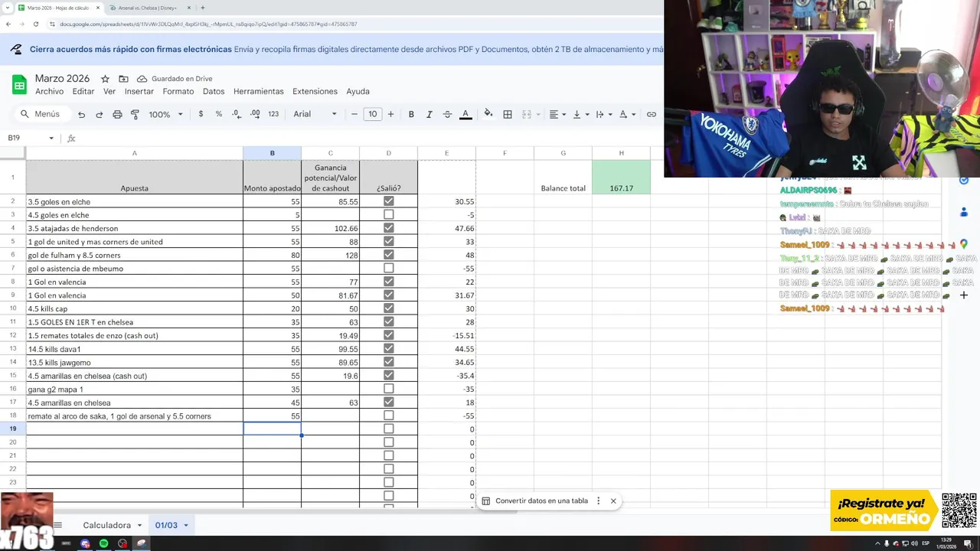Open the borders tool
This screenshot has height=551, width=980.
coord(508,114)
